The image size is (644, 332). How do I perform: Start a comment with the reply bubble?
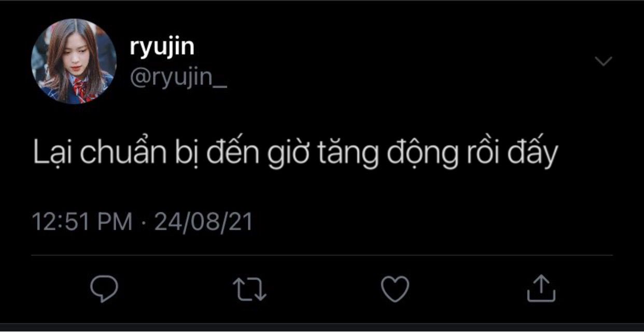(104, 289)
